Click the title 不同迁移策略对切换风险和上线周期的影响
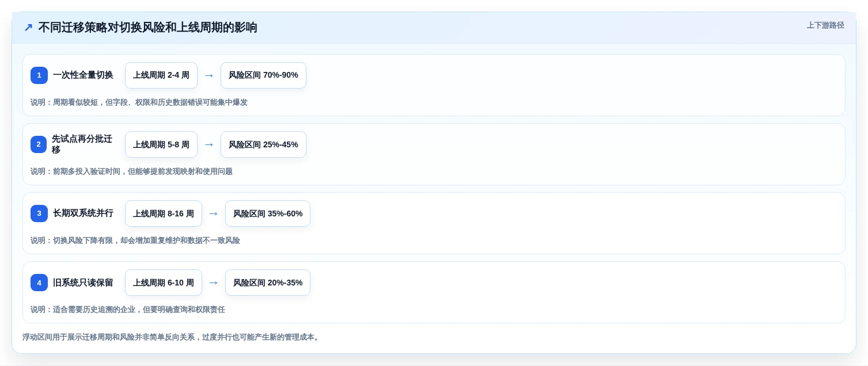The width and height of the screenshot is (868, 366). point(147,27)
